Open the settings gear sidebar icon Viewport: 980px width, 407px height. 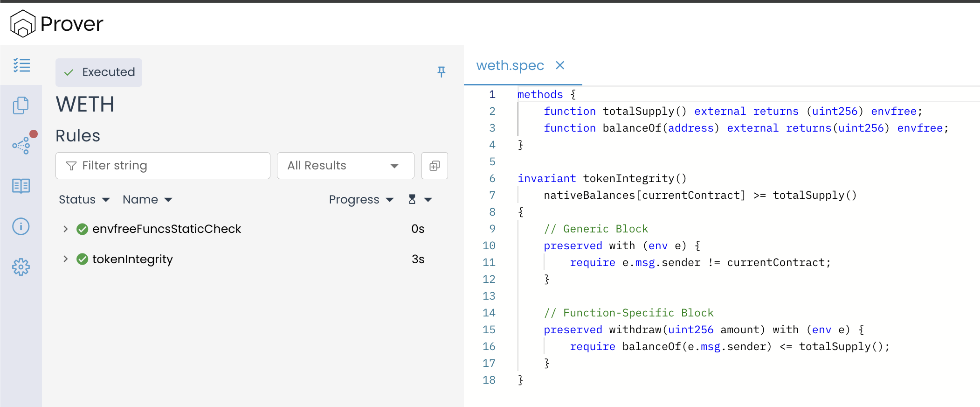[x=21, y=267]
